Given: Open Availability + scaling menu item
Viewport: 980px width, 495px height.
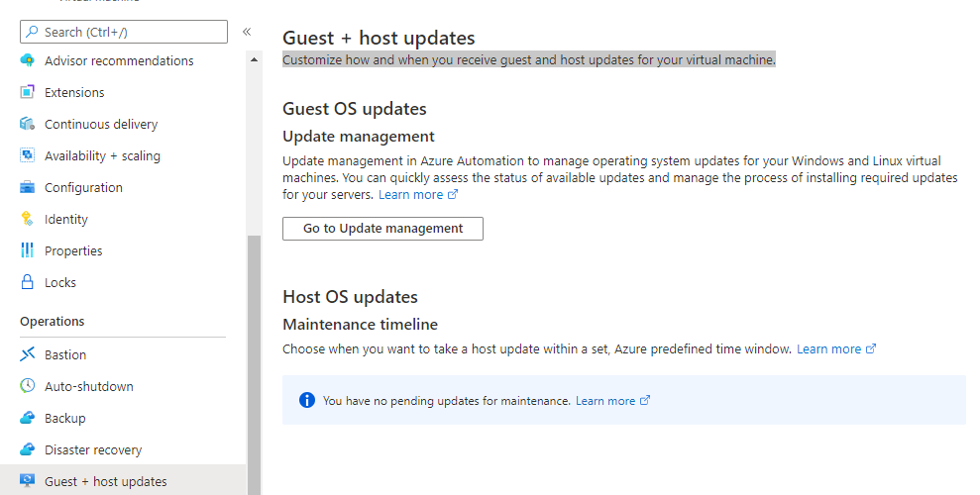Looking at the screenshot, I should [x=102, y=156].
